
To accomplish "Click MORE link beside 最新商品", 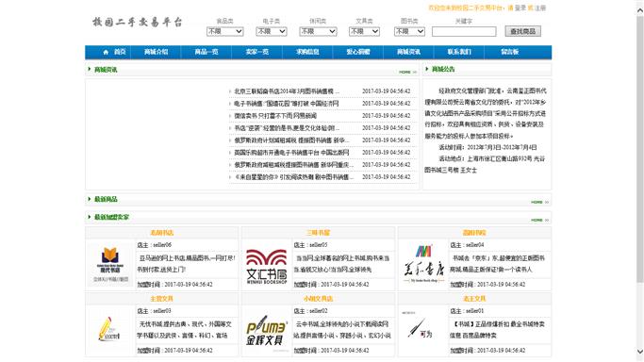I will point(539,202).
